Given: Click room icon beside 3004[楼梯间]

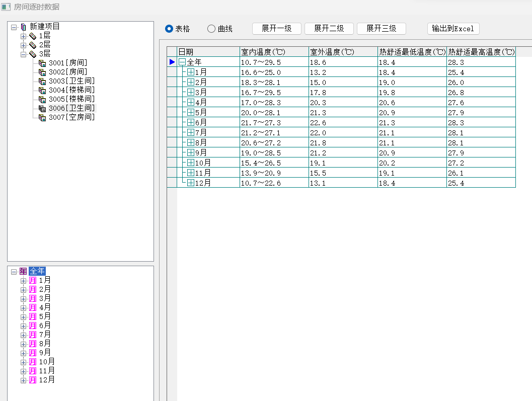Looking at the screenshot, I should (42, 91).
